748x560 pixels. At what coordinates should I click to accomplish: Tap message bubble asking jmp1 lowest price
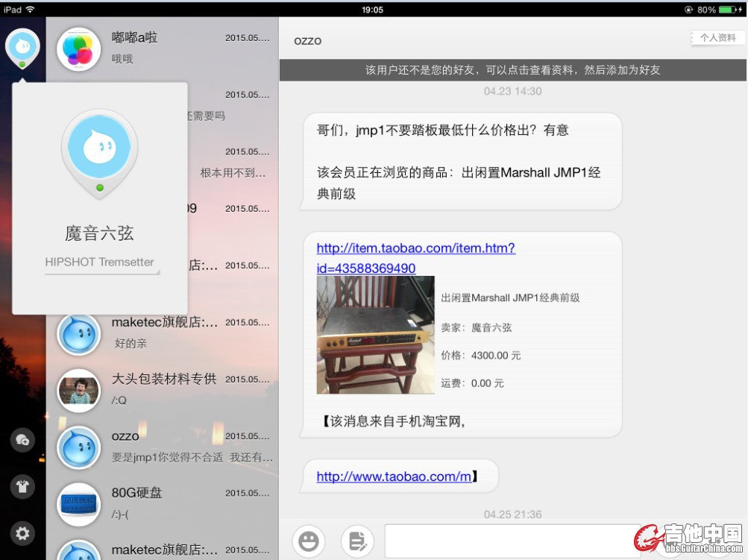point(460,162)
